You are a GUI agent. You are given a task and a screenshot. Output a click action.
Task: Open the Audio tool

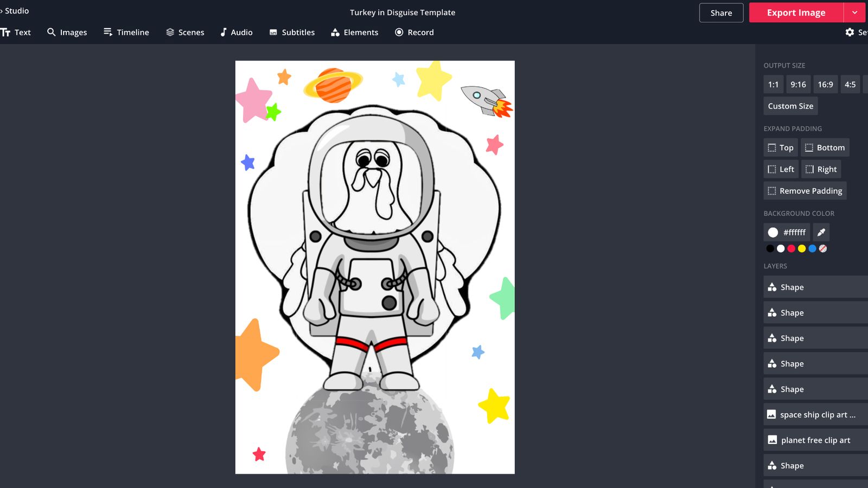tap(236, 33)
